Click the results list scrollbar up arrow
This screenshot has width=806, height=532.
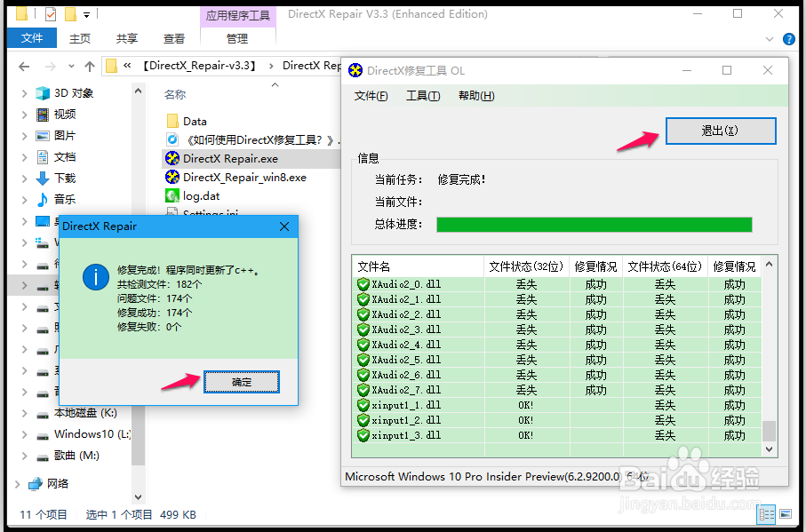coord(769,265)
